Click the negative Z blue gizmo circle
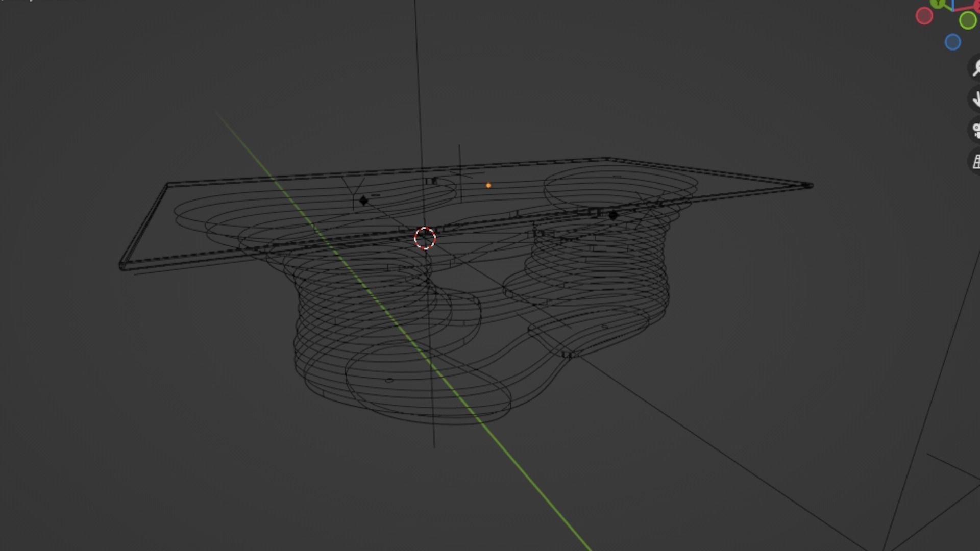This screenshot has width=980, height=551. pyautogui.click(x=952, y=42)
